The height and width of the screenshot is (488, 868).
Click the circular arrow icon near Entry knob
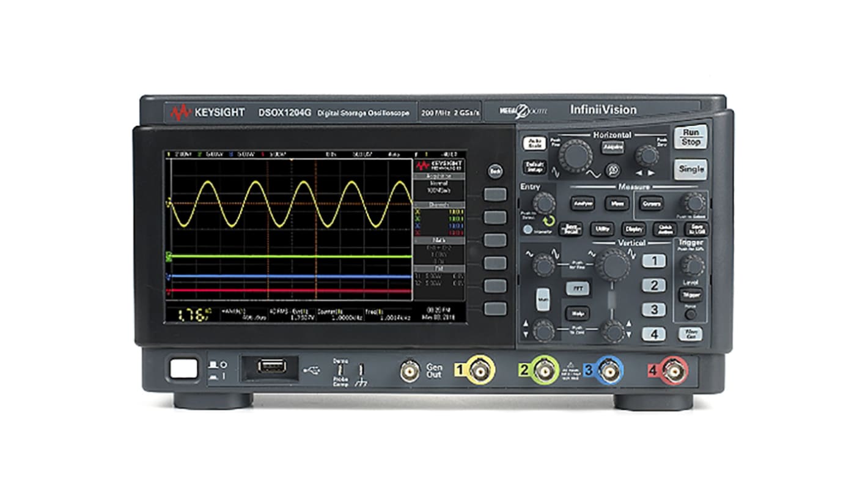(x=550, y=221)
